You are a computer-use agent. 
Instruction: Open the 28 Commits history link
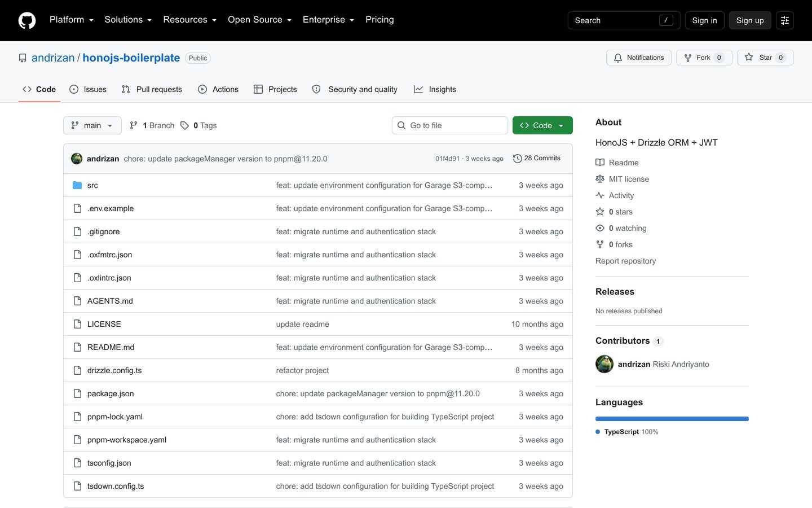pos(537,159)
